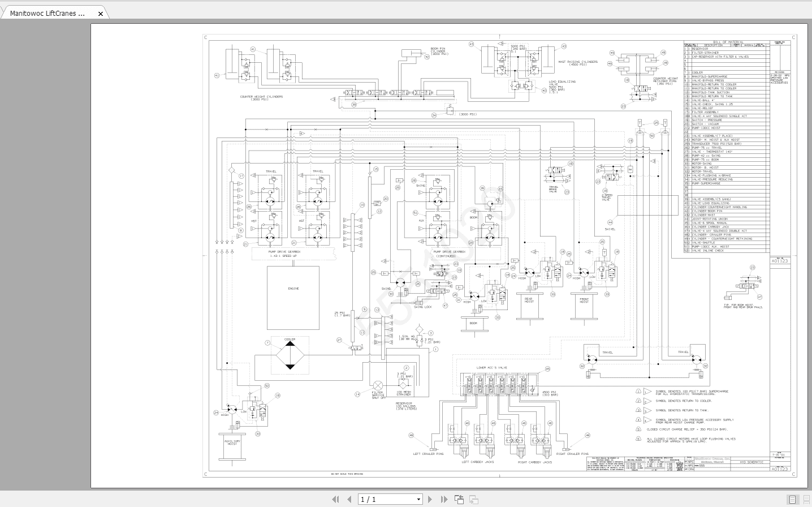Viewport: 812px width, 507px height.
Task: Open the page number dropdown
Action: (x=419, y=499)
